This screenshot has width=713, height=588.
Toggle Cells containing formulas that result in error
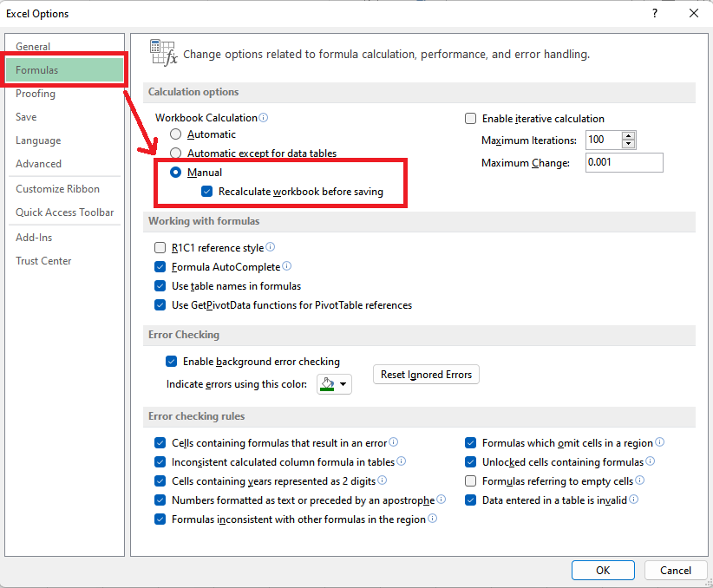click(x=160, y=443)
